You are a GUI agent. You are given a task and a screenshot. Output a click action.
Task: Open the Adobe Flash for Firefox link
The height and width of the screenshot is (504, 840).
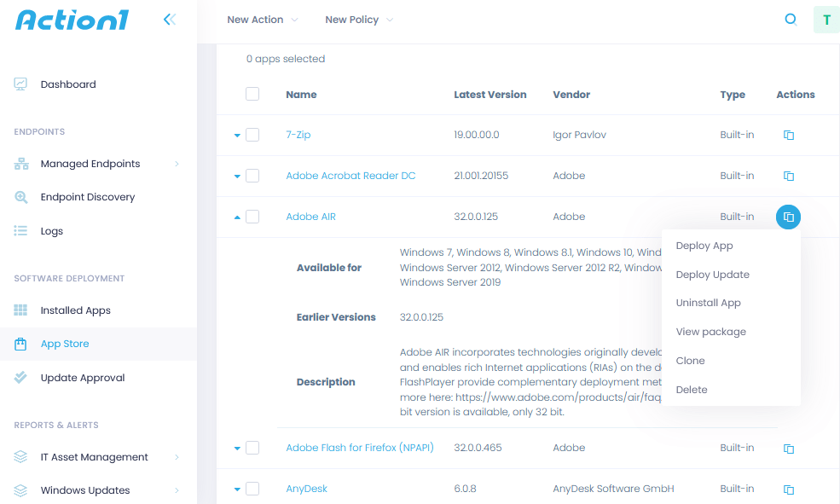[x=360, y=447]
